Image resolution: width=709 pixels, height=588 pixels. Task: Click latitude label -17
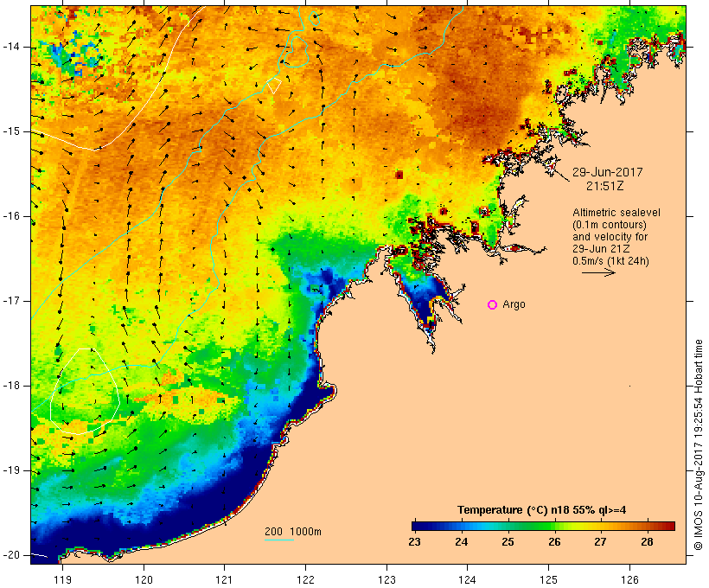pyautogui.click(x=12, y=301)
